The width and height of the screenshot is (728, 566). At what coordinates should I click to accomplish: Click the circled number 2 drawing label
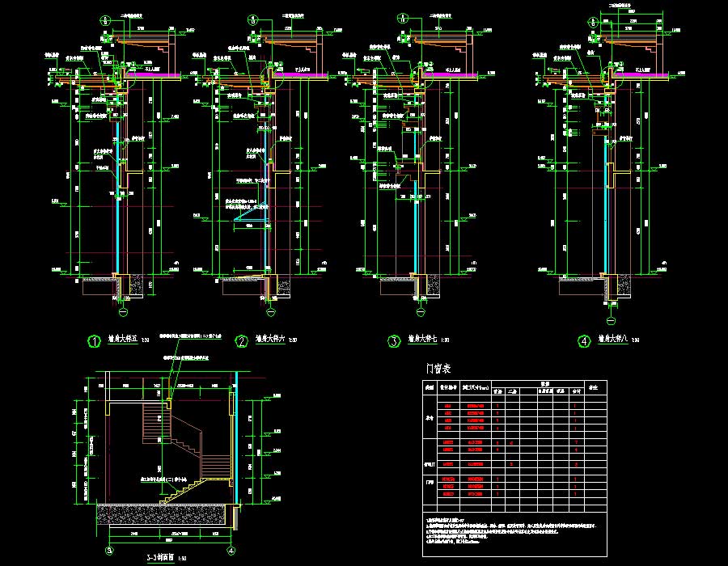click(x=240, y=342)
